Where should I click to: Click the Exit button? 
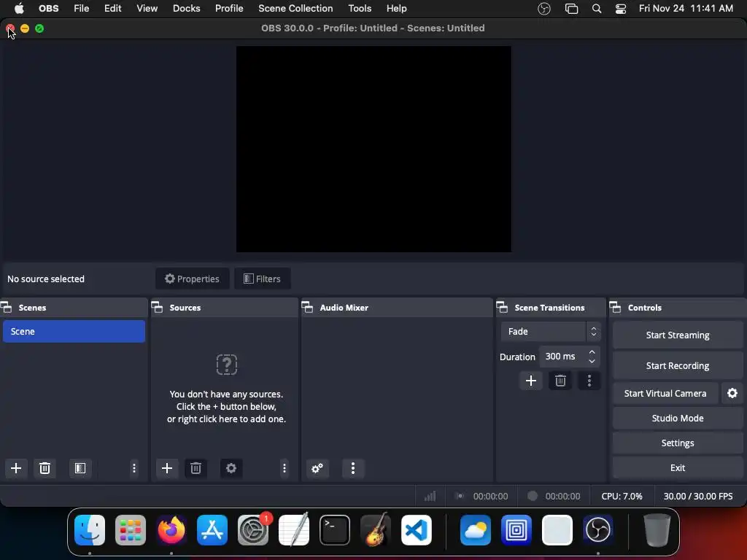(x=678, y=467)
